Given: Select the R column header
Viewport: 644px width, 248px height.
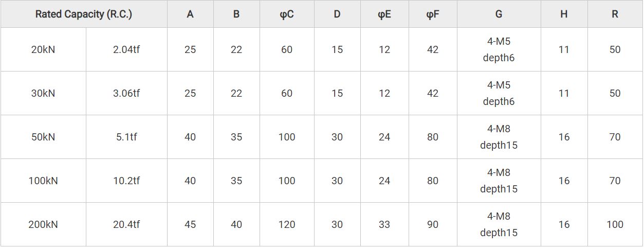Looking at the screenshot, I should pos(615,14).
